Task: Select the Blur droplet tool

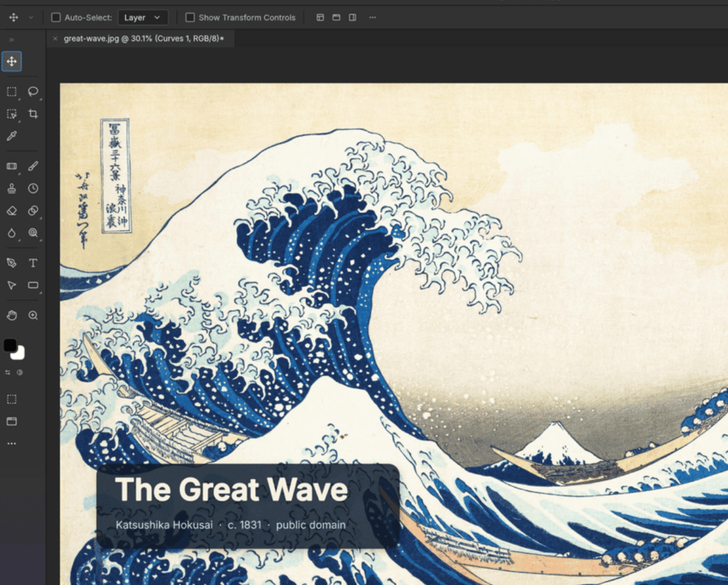Action: point(12,233)
